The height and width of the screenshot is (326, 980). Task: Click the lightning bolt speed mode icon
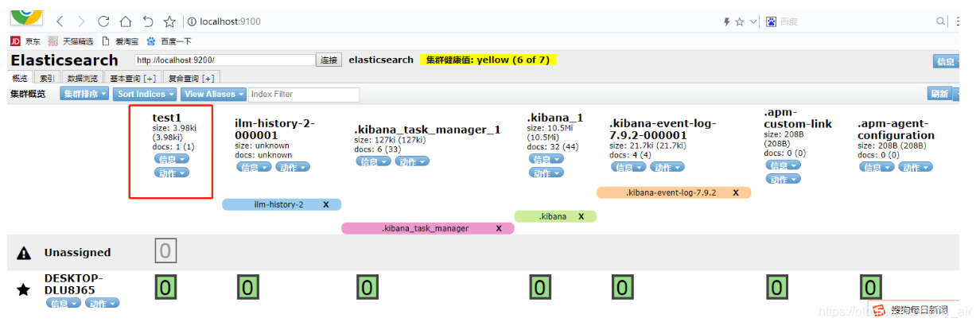coord(726,21)
